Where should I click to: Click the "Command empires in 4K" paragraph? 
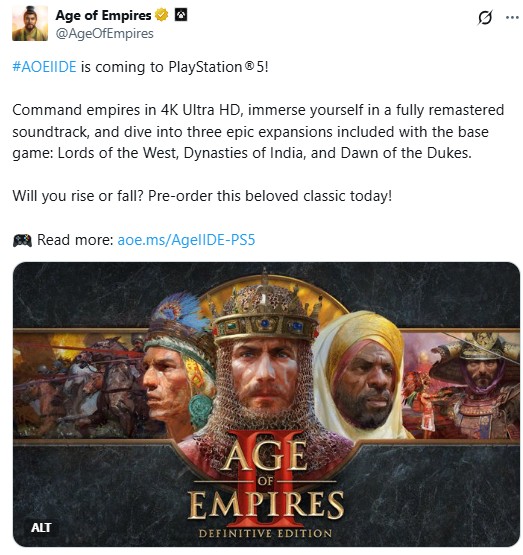point(258,132)
